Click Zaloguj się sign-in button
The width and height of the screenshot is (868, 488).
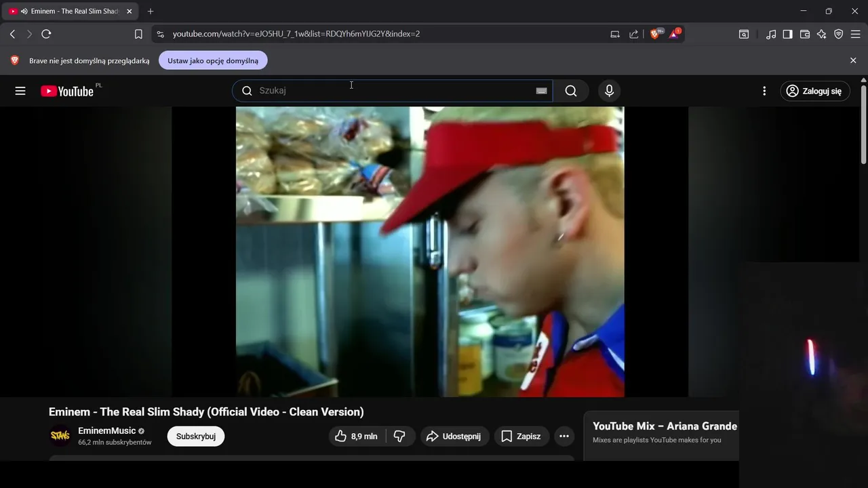(x=815, y=91)
